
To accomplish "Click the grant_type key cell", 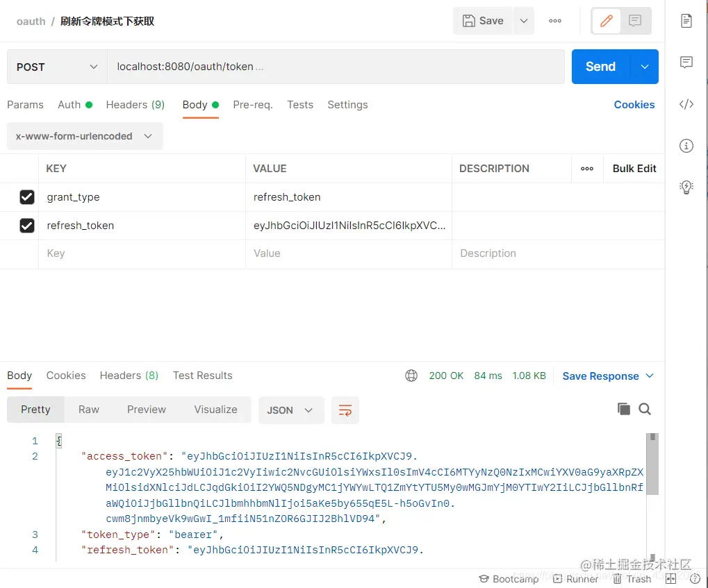I will click(x=142, y=197).
